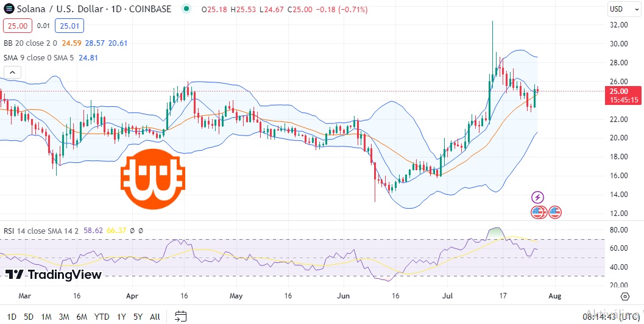Screen dimensions: 644x324
Task: Click the 32.00 price axis label
Action: coord(620,24)
